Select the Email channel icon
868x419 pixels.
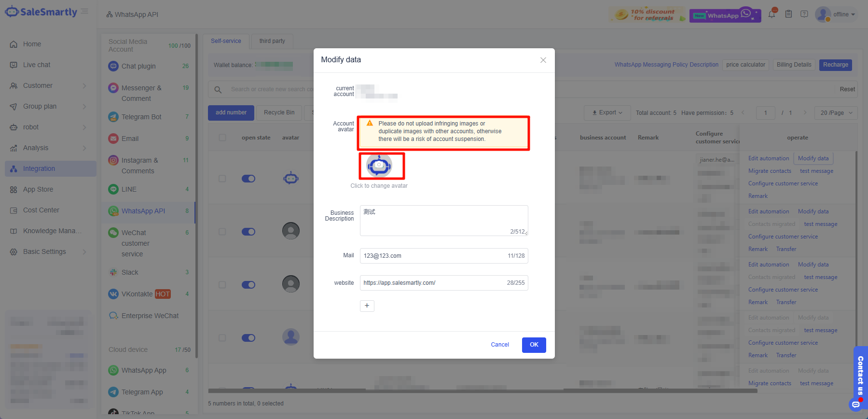tap(113, 139)
